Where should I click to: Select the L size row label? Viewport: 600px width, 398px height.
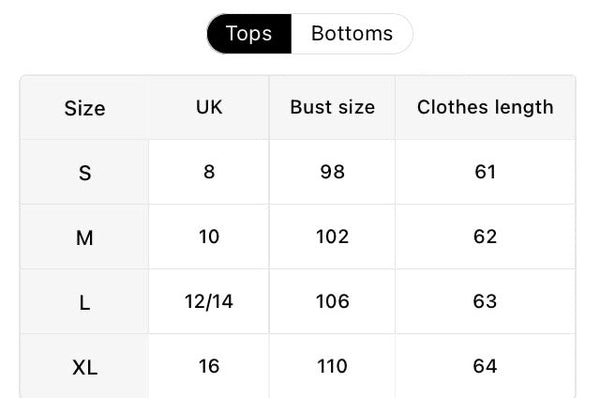[85, 303]
